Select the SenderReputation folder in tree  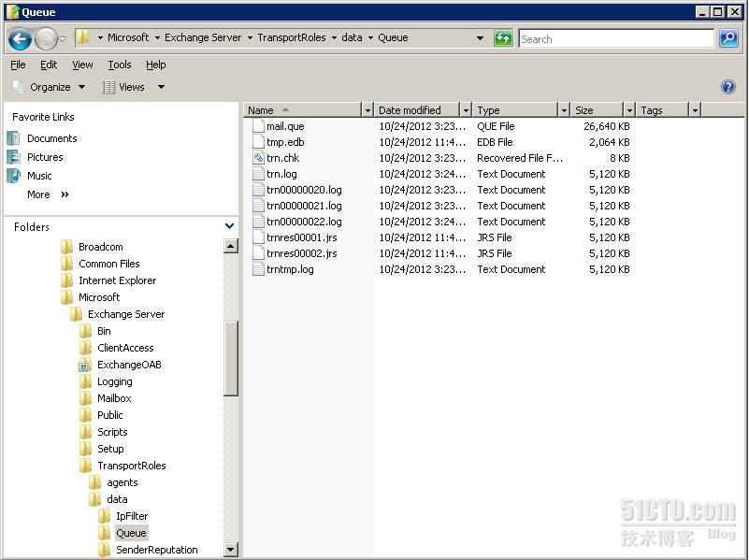(157, 550)
